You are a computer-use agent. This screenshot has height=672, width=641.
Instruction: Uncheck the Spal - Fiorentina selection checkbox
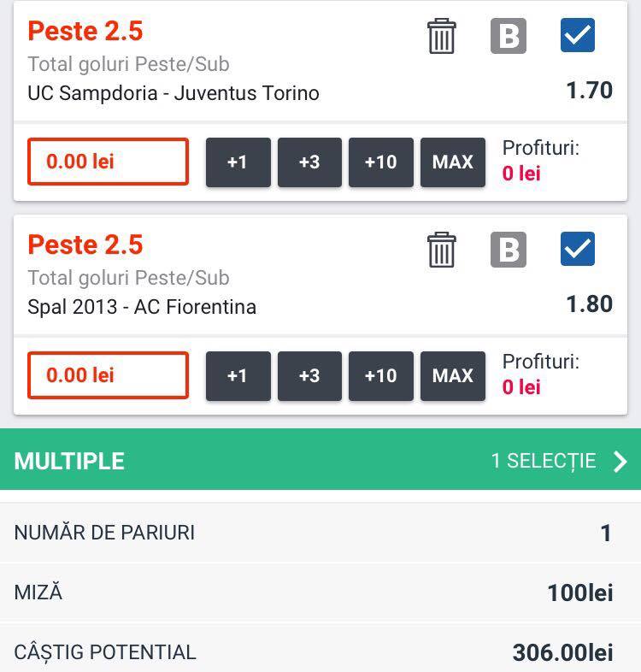578,249
